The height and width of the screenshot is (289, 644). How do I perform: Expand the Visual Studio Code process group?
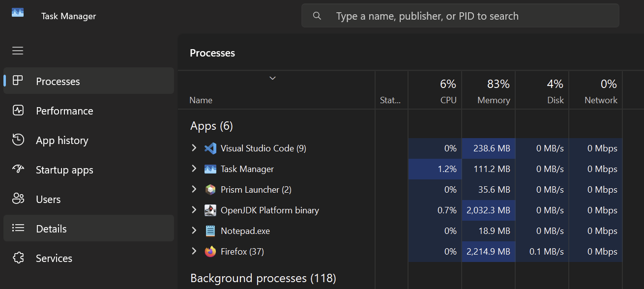pos(194,148)
